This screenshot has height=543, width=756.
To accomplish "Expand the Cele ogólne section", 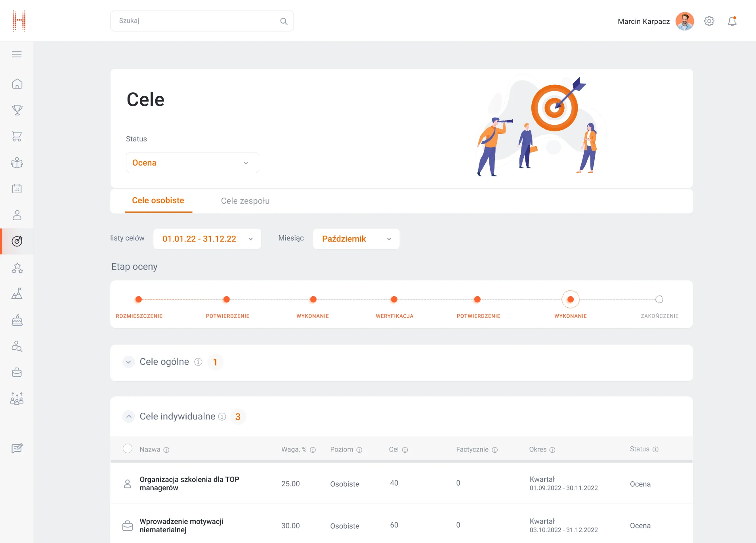I will pos(128,362).
